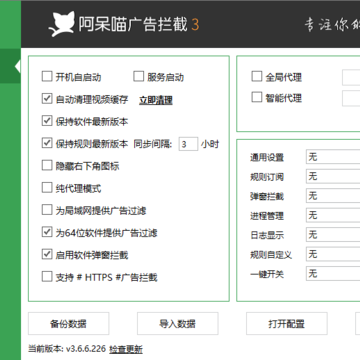Image resolution: width=360 pixels, height=360 pixels.
Task: Open the 规则自定义 hotkey field
Action: tap(333, 254)
